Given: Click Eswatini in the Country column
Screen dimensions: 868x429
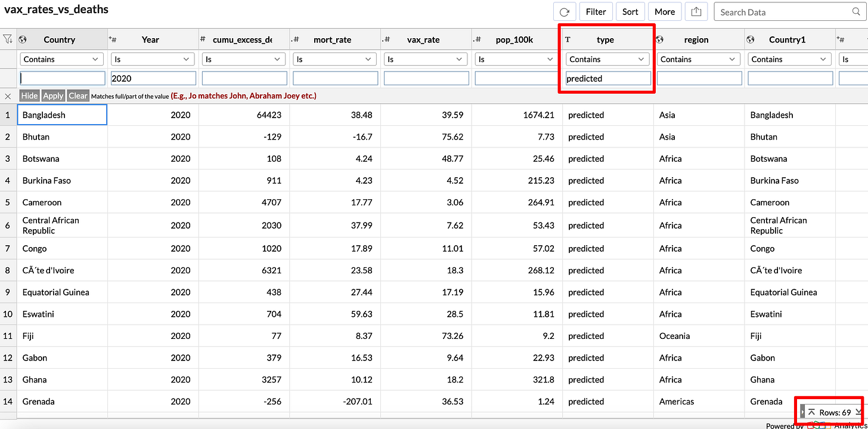Looking at the screenshot, I should (62, 314).
